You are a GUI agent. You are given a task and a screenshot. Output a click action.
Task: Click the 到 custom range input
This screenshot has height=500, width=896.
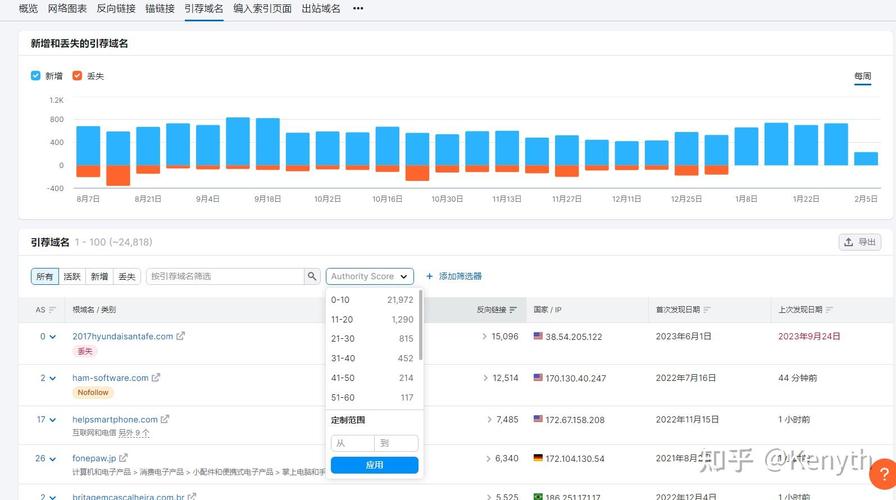coord(397,443)
